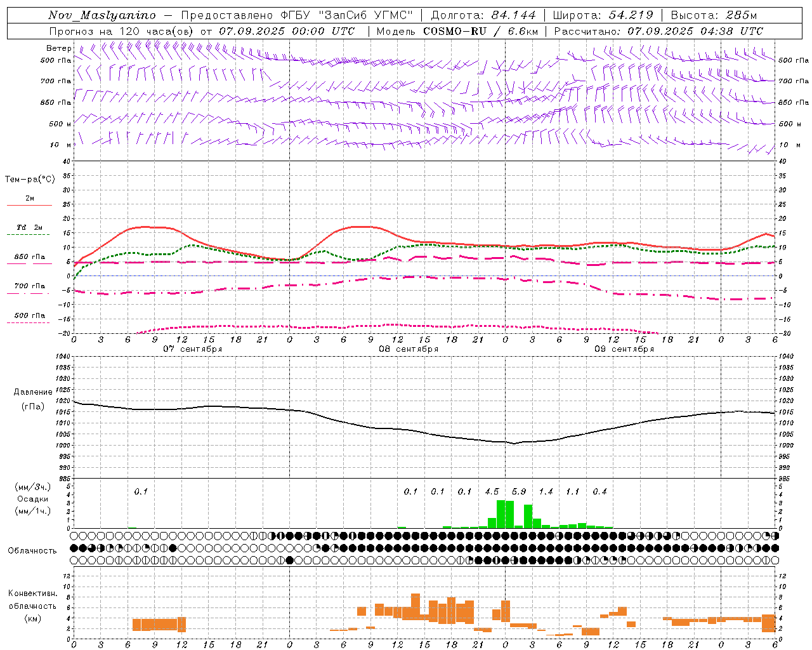The width and height of the screenshot is (812, 650).
Task: Click the red 2м temperature legend line
Action: click(x=29, y=205)
